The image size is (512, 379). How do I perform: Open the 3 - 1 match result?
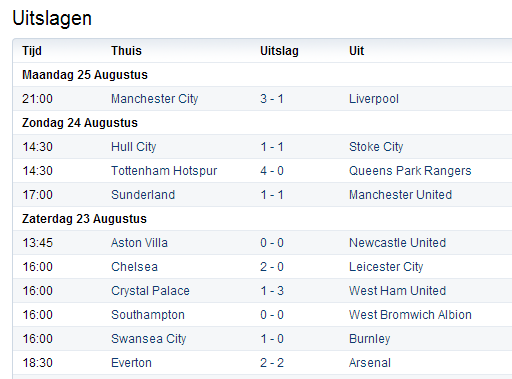(272, 99)
